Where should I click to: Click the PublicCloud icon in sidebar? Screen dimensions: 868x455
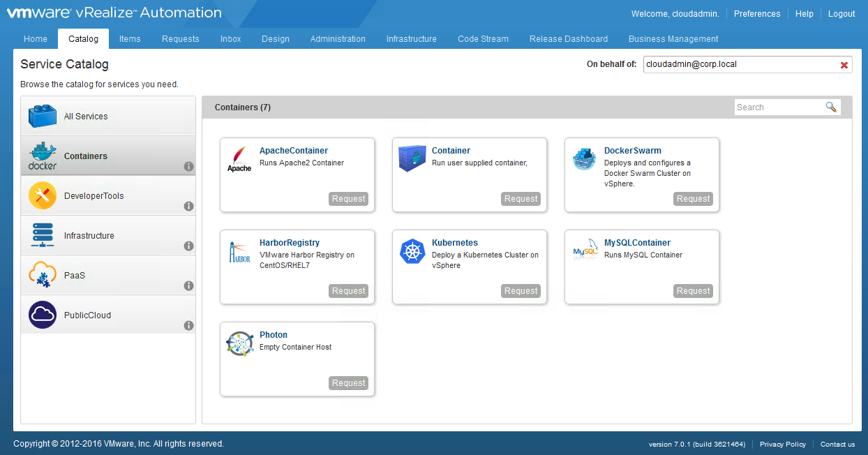(x=43, y=315)
